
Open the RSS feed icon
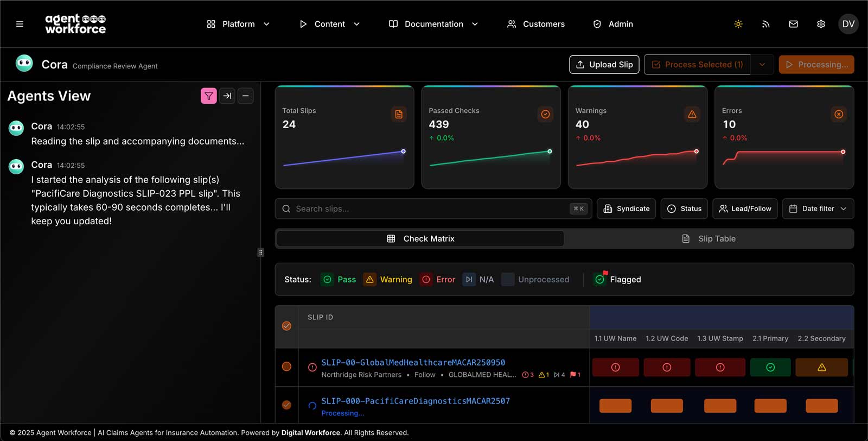766,24
